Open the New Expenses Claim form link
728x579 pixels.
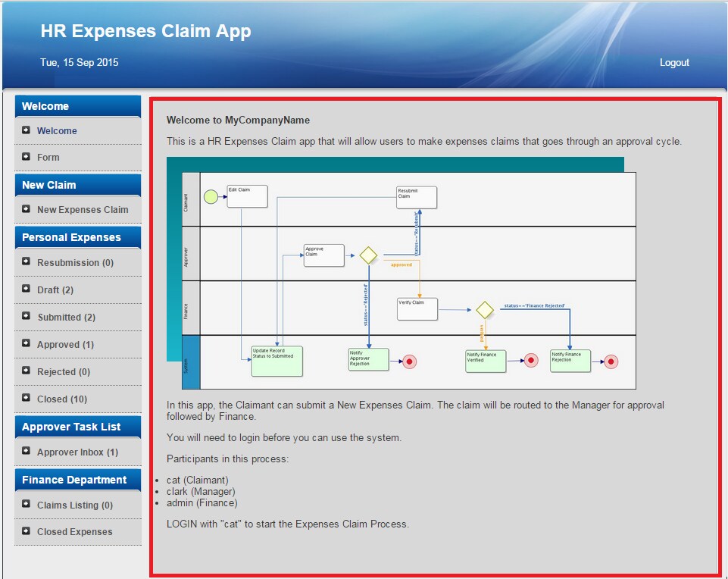[83, 210]
